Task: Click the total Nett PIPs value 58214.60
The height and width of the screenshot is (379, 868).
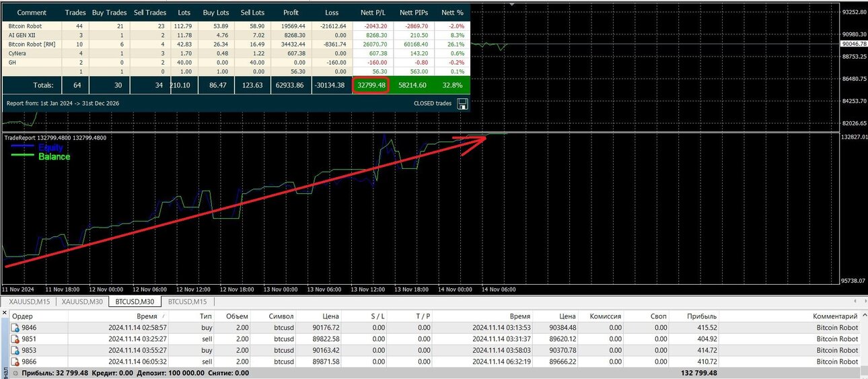Action: (x=412, y=85)
